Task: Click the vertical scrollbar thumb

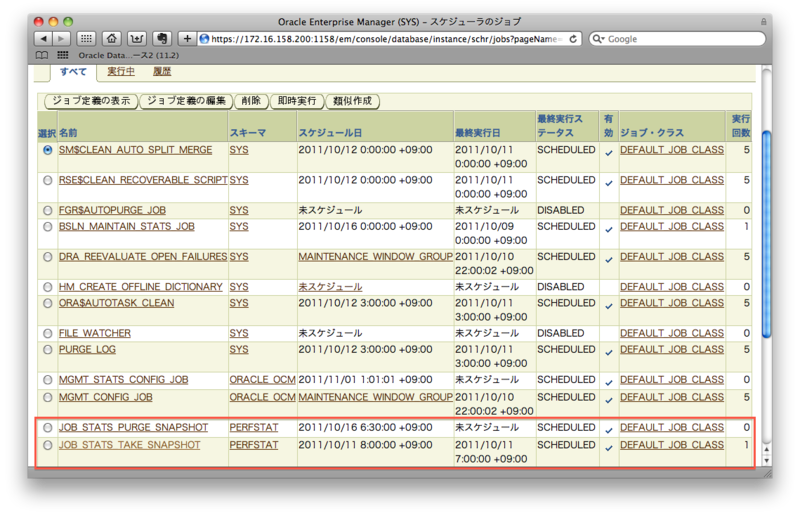Action: [x=766, y=234]
